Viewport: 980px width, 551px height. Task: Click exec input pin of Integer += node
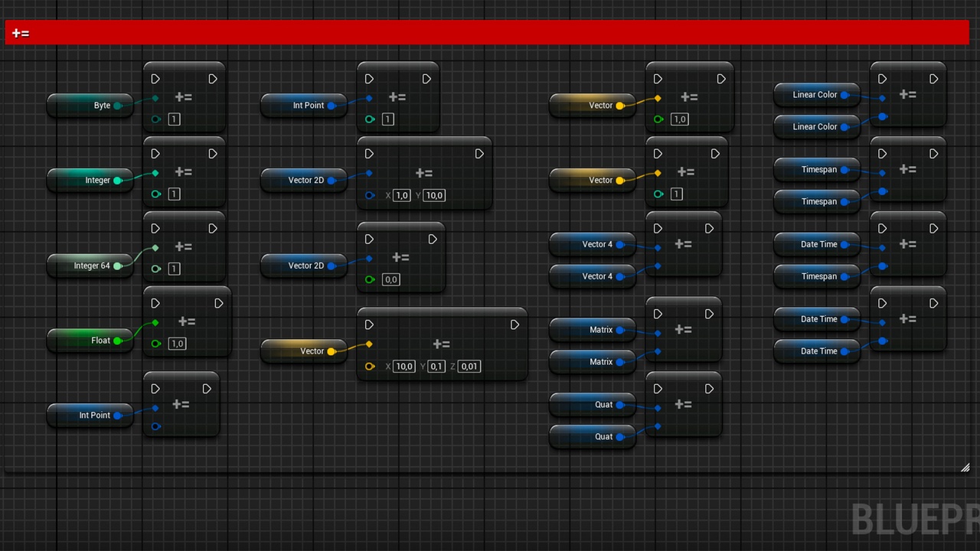coord(155,154)
